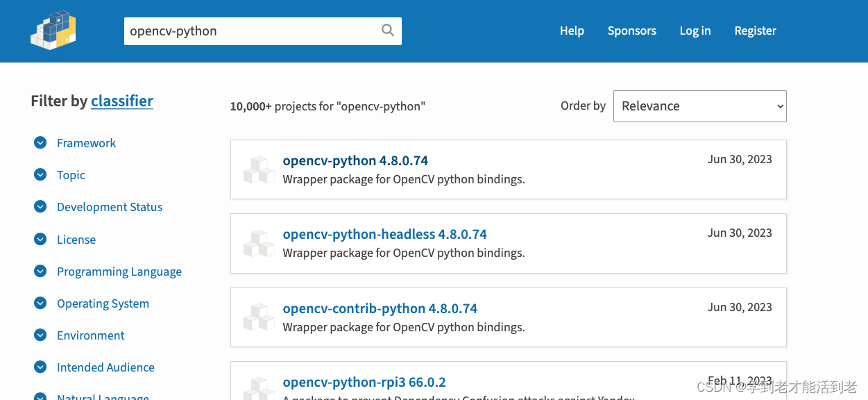Open the classifier filter link
This screenshot has width=868, height=400.
click(121, 101)
